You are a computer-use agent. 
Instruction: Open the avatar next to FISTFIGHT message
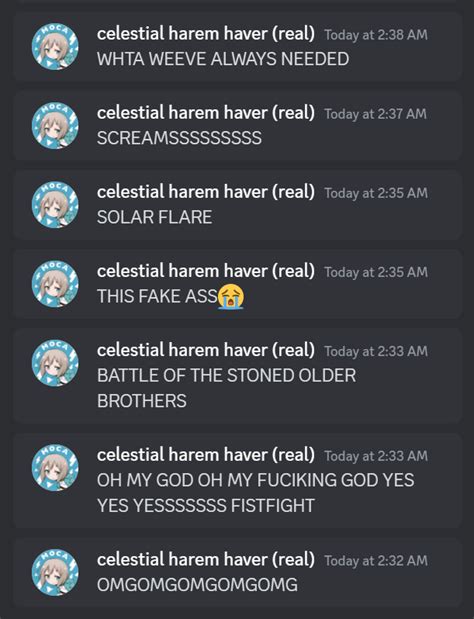(55, 467)
